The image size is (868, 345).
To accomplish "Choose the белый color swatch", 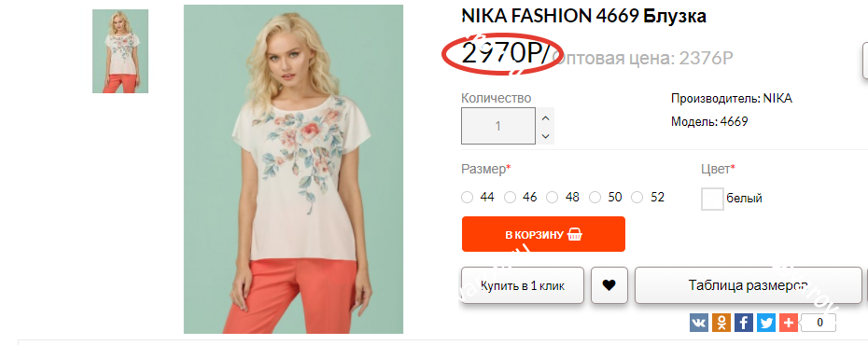I will point(712,199).
